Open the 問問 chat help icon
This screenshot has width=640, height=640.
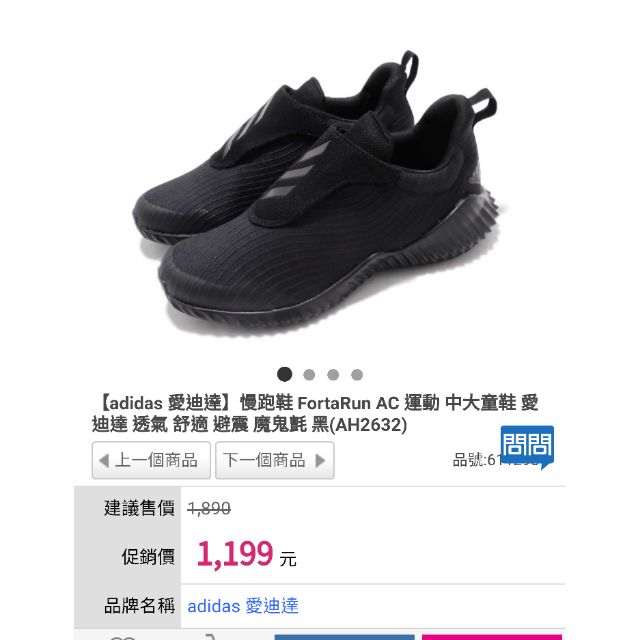click(527, 447)
